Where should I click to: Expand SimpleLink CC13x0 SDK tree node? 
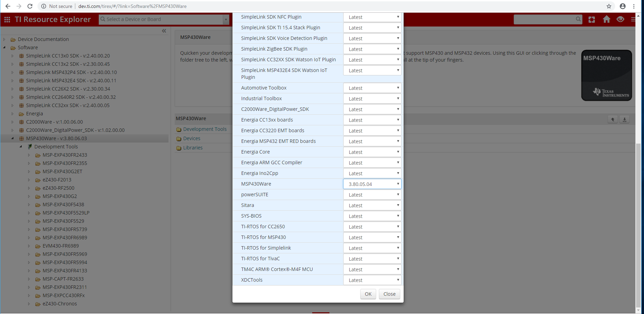(13, 56)
